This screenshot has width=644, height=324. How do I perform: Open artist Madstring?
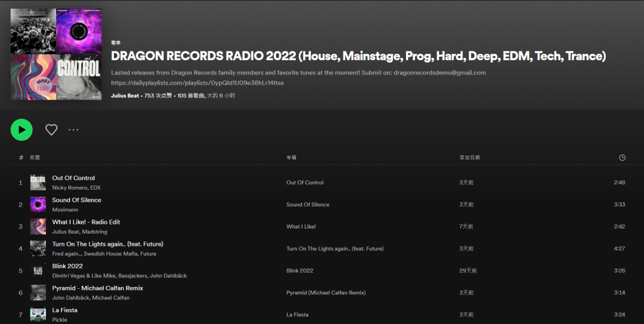point(95,232)
